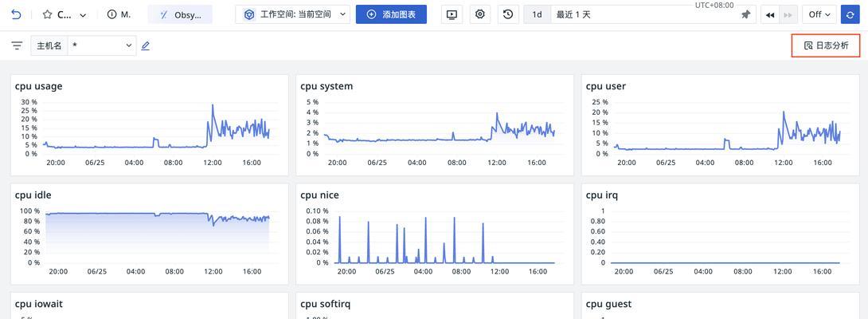
Task: Click the pin time range icon
Action: coord(745,15)
